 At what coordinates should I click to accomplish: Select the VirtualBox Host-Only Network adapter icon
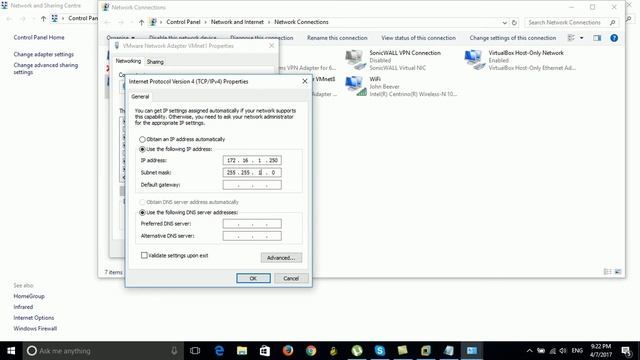tap(474, 60)
